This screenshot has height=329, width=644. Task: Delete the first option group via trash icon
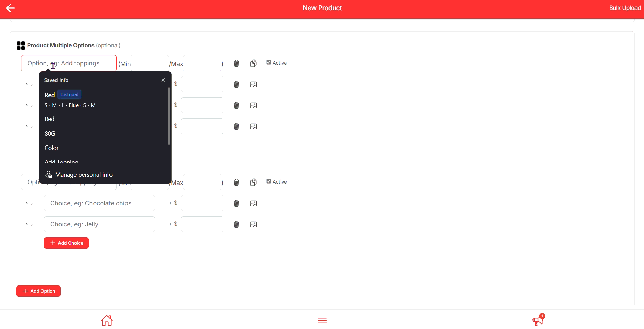[x=236, y=63]
